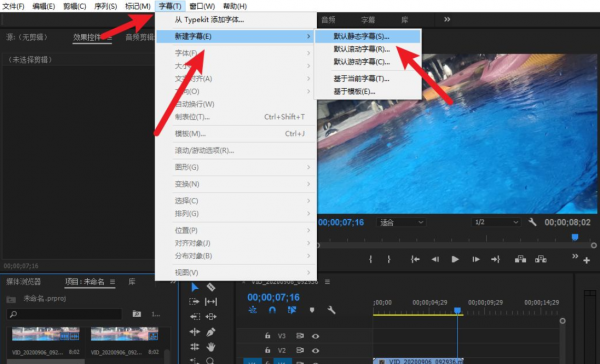This screenshot has height=364, width=600.
Task: Open the 1/2 playback resolution dropdown
Action: point(496,222)
